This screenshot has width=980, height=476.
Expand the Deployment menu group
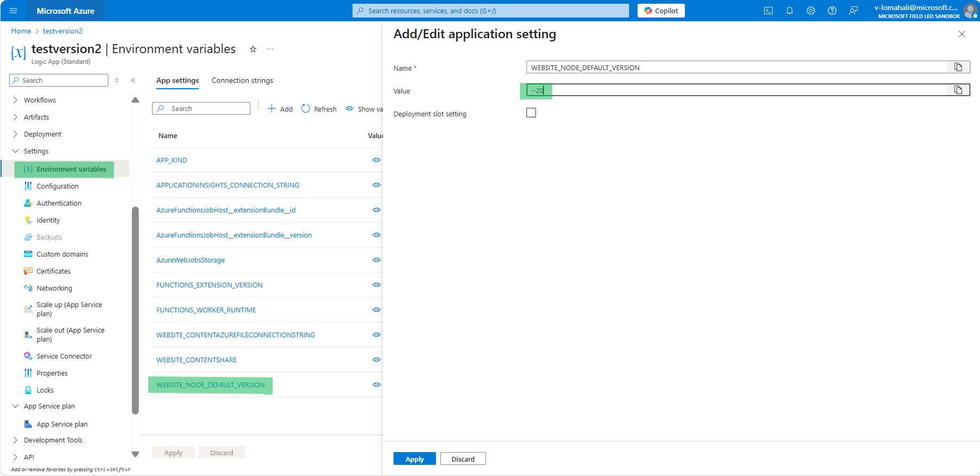point(15,134)
